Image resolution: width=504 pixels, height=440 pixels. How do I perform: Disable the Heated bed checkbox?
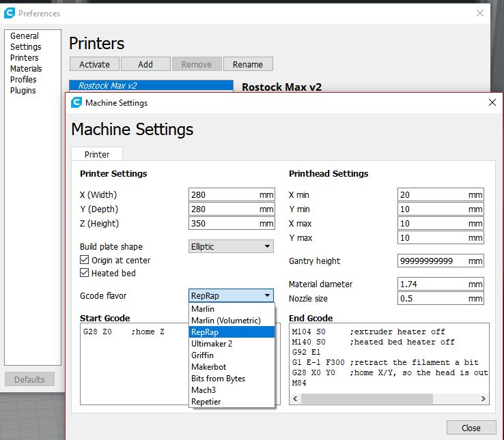tap(85, 273)
